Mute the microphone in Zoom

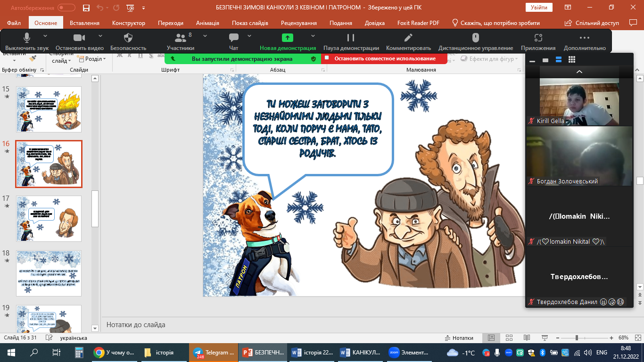[27, 38]
